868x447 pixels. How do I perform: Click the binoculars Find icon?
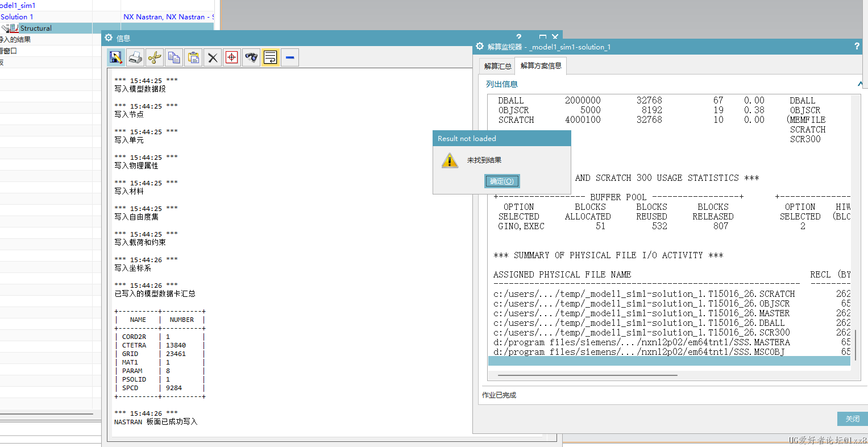click(251, 57)
